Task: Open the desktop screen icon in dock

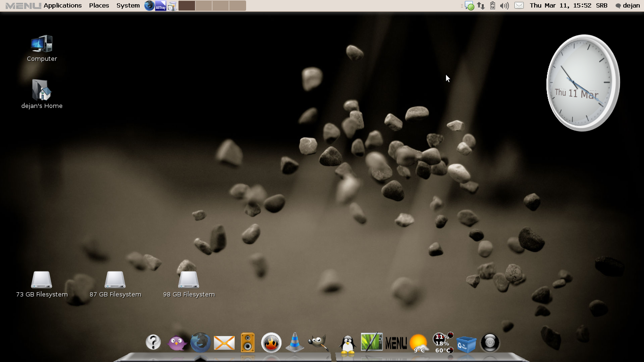Action: [372, 342]
